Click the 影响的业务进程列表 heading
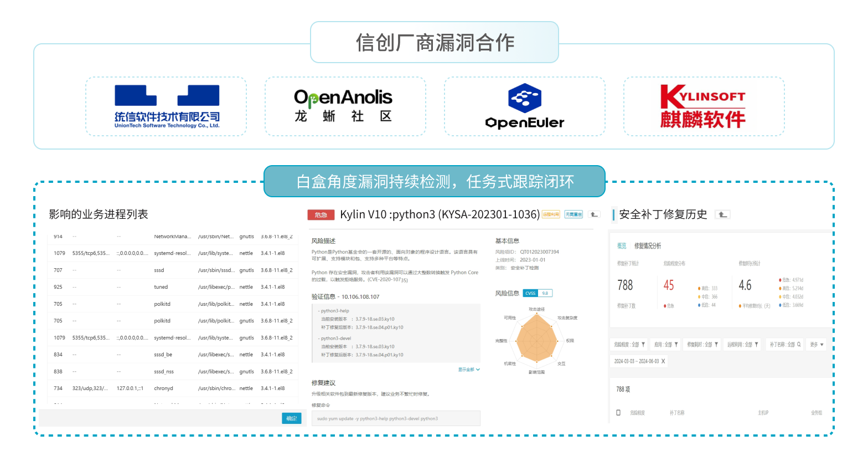The width and height of the screenshot is (868, 461). 99,214
